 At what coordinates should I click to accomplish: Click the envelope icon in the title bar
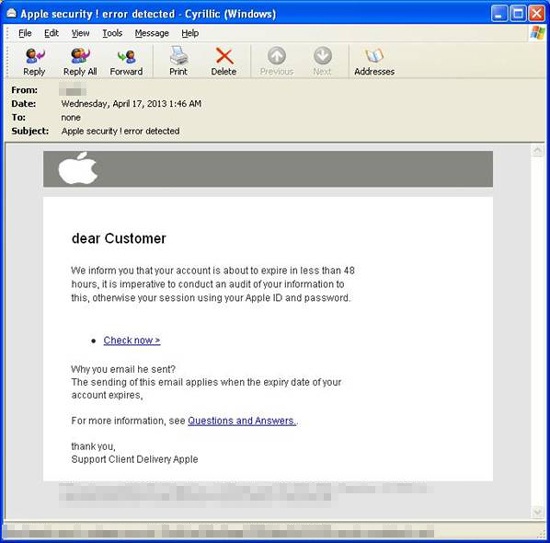pyautogui.click(x=11, y=13)
